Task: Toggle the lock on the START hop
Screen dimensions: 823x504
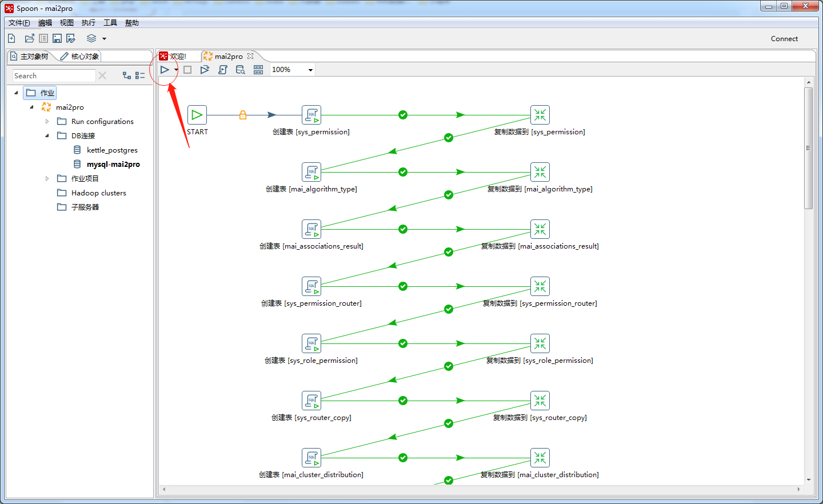Action: [242, 114]
